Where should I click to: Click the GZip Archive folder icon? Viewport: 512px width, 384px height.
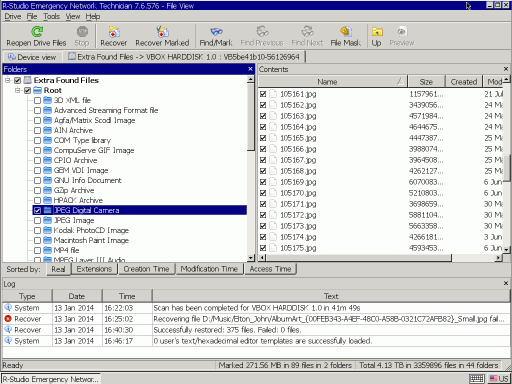[48, 190]
